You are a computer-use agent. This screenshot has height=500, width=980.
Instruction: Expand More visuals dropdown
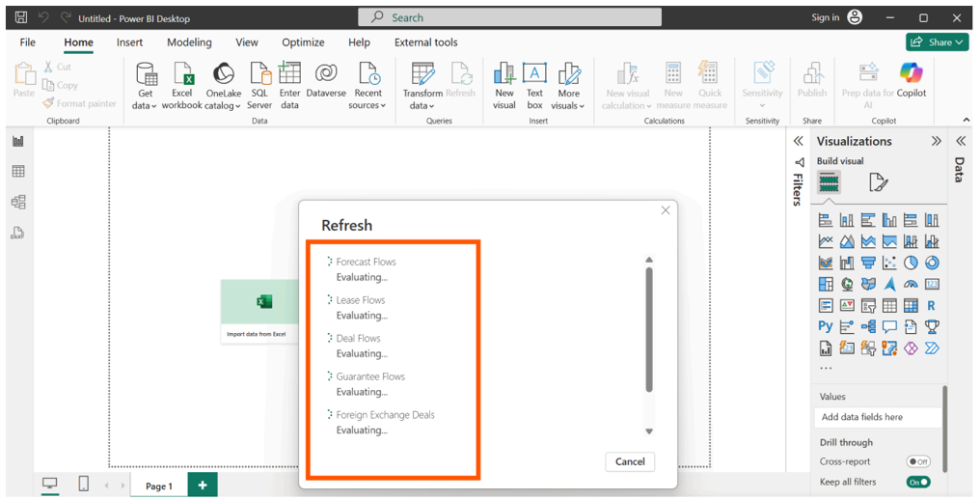[x=568, y=86]
